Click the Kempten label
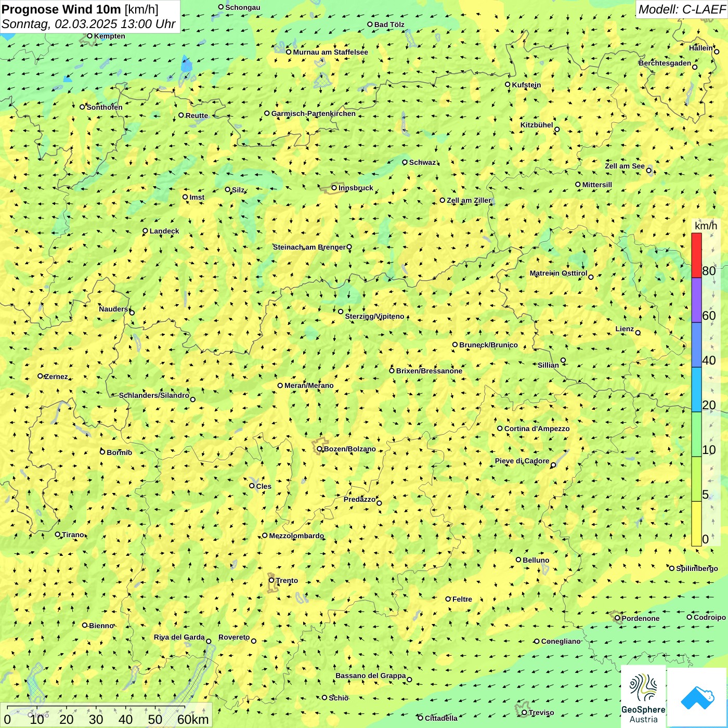The height and width of the screenshot is (728, 728). (110, 36)
